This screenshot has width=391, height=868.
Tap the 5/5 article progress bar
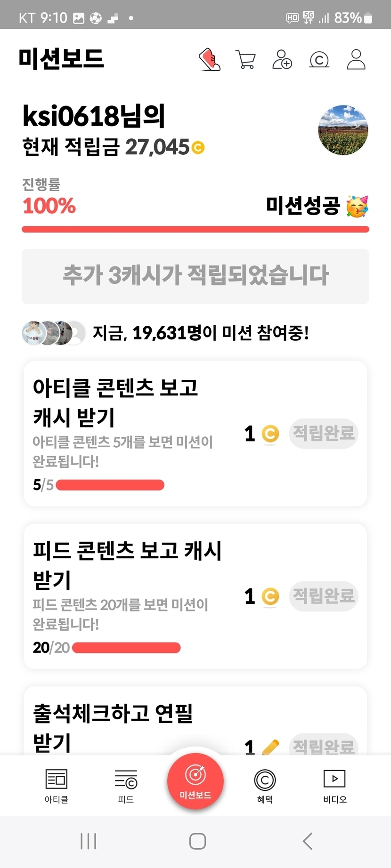click(x=110, y=485)
